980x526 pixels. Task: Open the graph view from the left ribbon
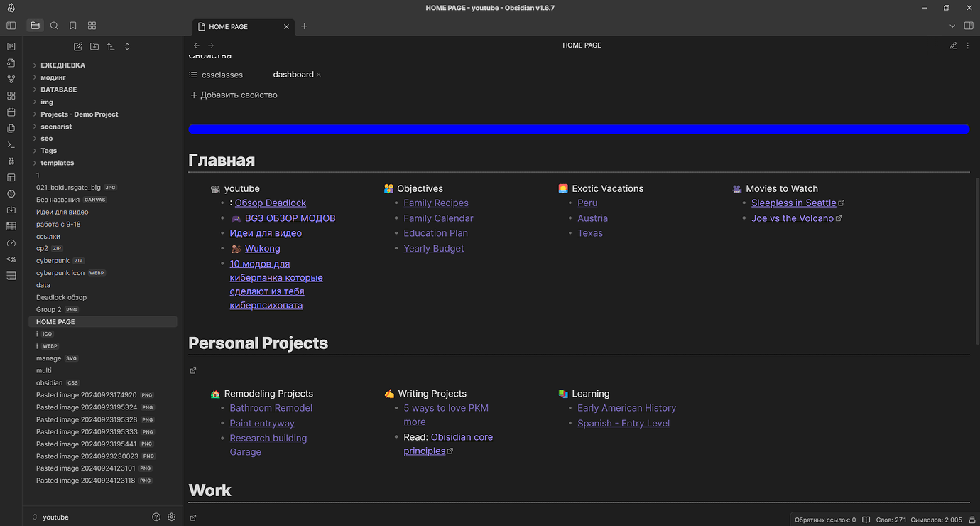[11, 79]
